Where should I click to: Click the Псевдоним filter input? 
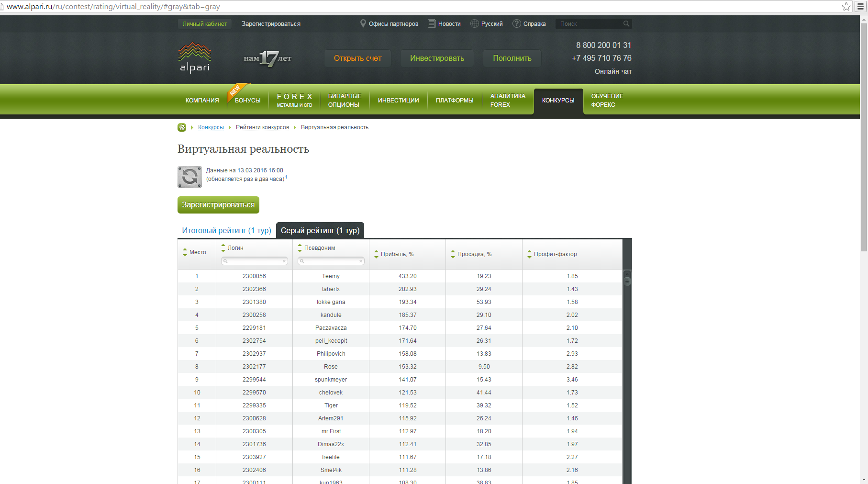click(x=331, y=261)
